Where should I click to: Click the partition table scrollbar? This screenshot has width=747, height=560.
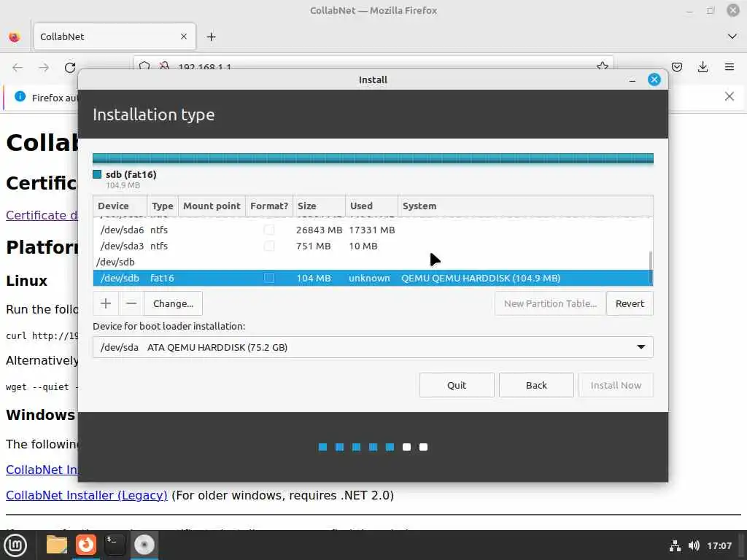[650, 267]
